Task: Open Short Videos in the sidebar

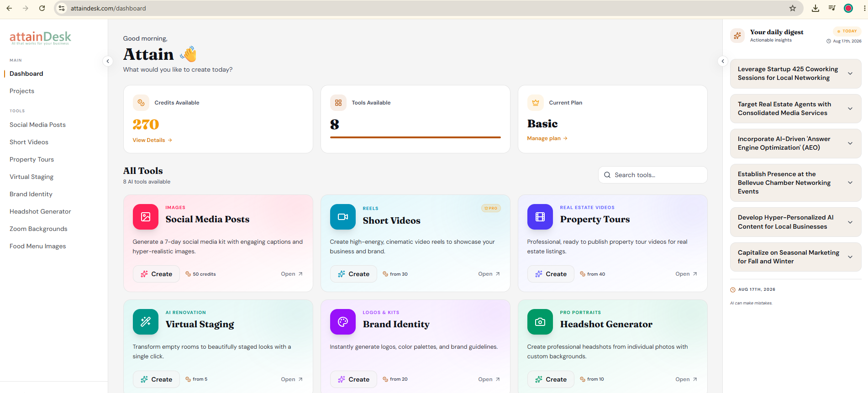Action: [29, 142]
